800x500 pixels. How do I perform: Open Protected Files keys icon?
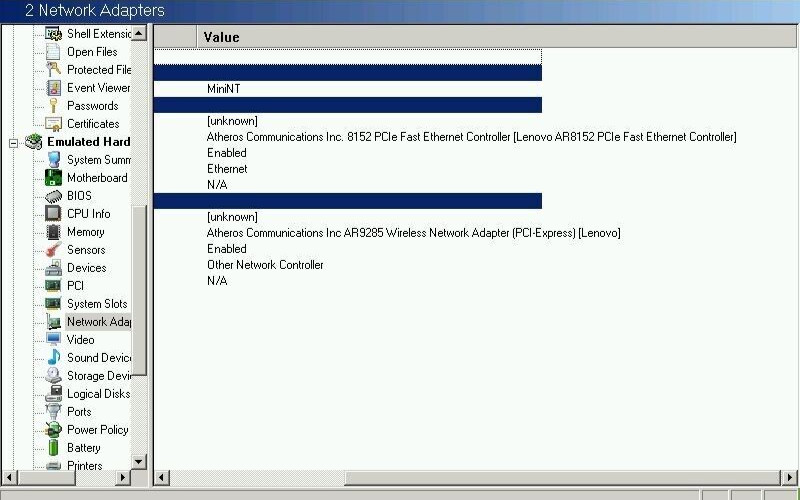(x=53, y=69)
